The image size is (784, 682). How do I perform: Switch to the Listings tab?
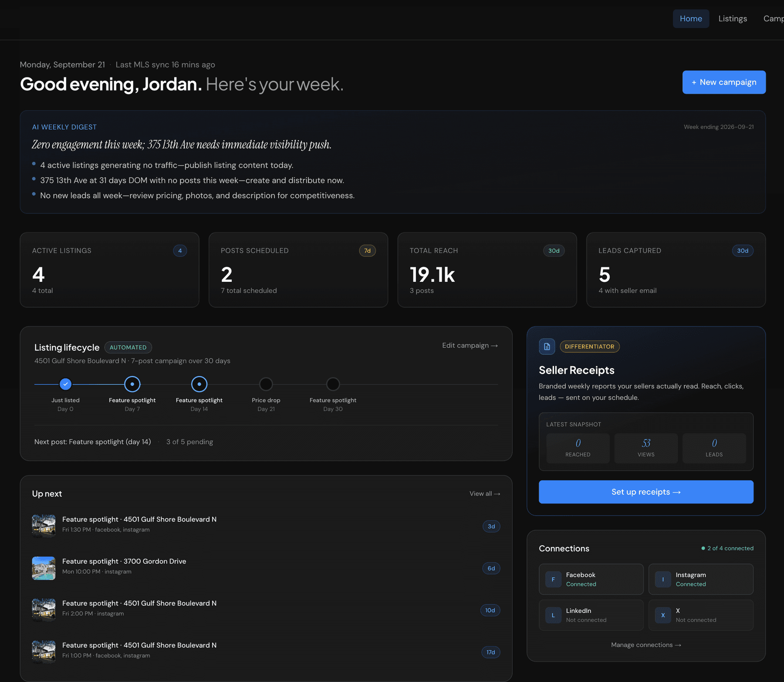[x=733, y=19]
